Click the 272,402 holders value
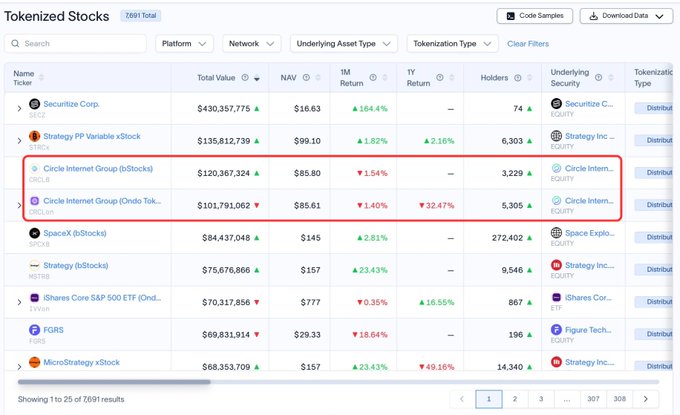 coord(507,238)
